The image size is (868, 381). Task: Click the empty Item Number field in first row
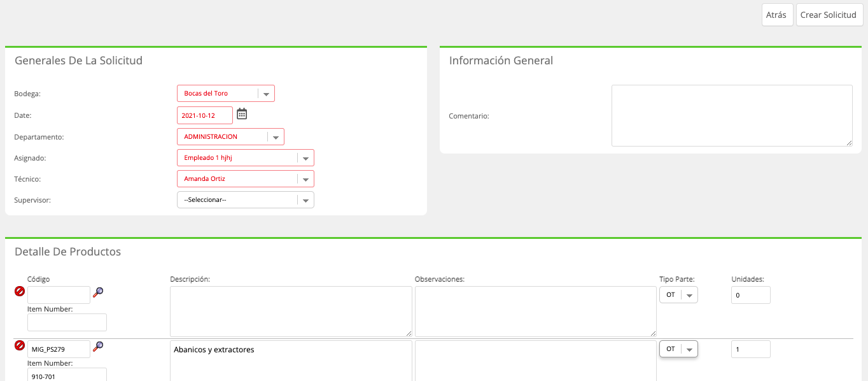coord(67,322)
